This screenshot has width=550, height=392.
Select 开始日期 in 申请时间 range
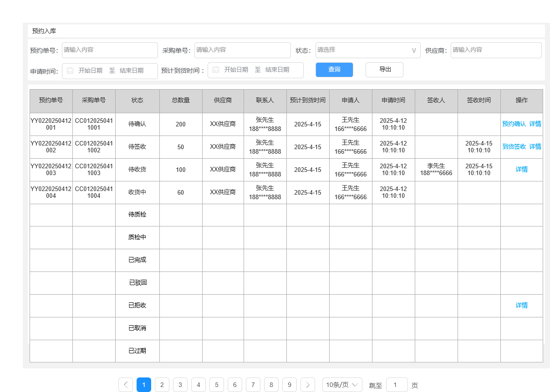point(90,70)
